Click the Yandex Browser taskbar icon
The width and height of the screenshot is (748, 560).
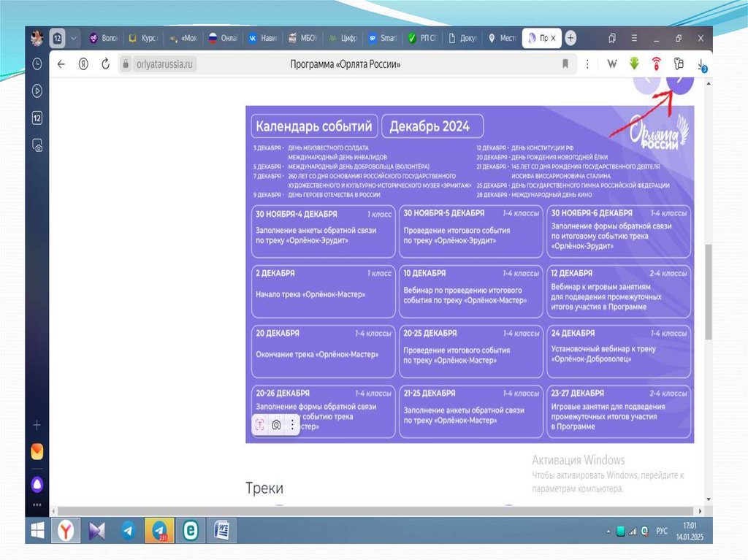[66, 530]
